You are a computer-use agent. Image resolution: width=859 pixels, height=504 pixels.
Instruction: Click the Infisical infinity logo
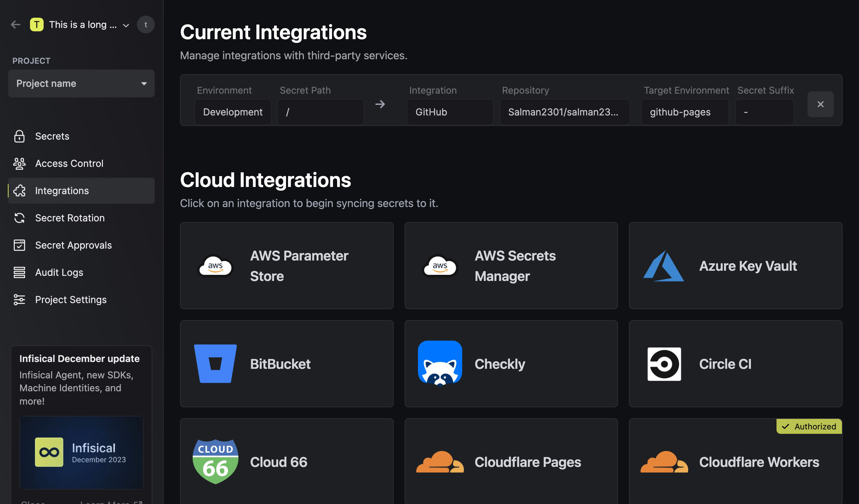(49, 452)
